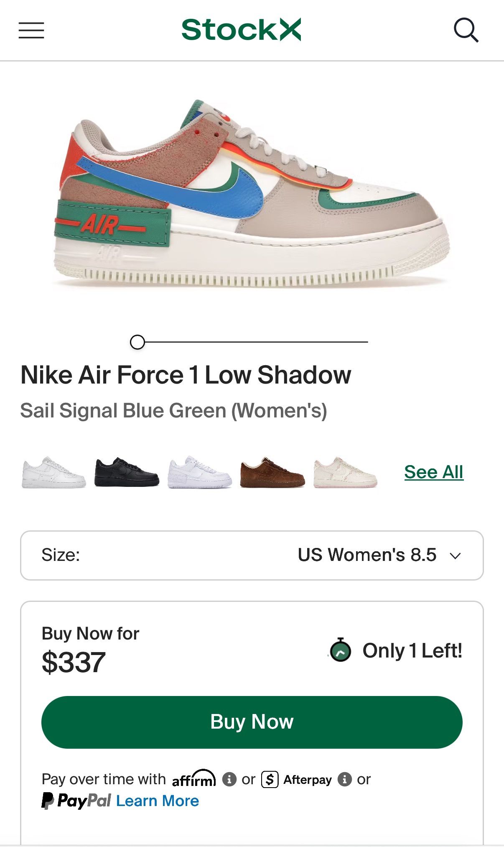
Task: Click the image carousel slider handle
Action: [x=137, y=342]
